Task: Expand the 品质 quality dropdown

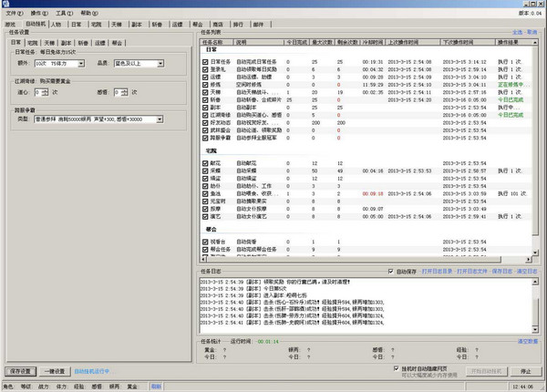Action: pos(160,64)
